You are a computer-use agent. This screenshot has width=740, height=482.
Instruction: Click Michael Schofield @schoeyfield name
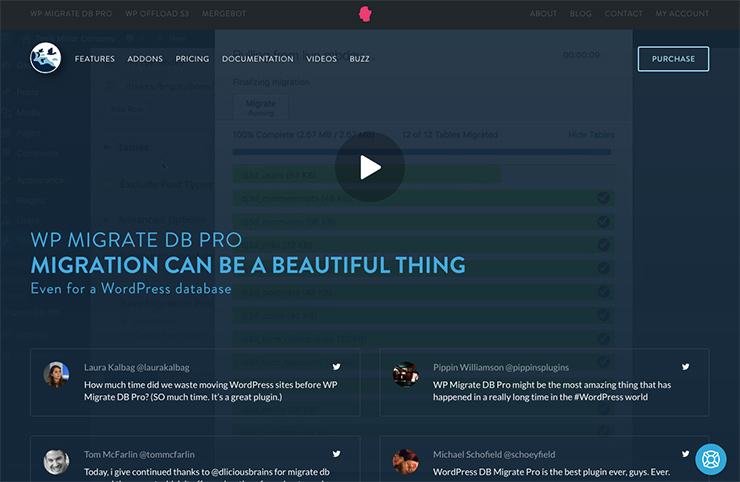coord(494,455)
